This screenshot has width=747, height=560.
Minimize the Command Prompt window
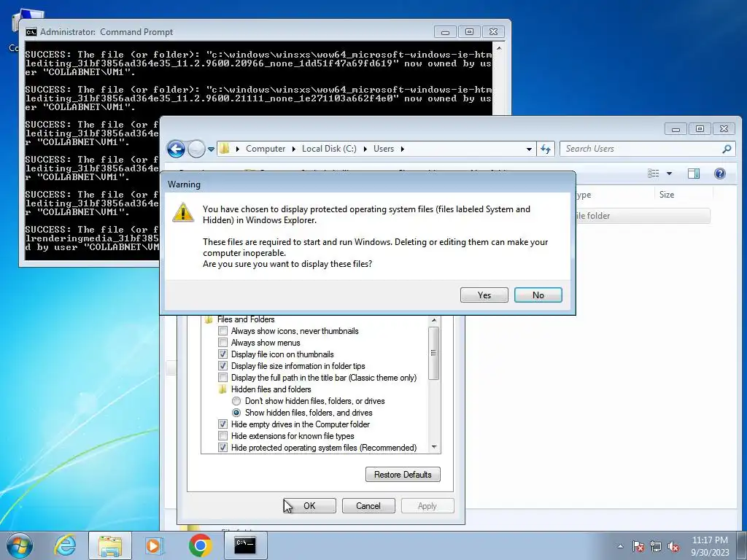(445, 32)
